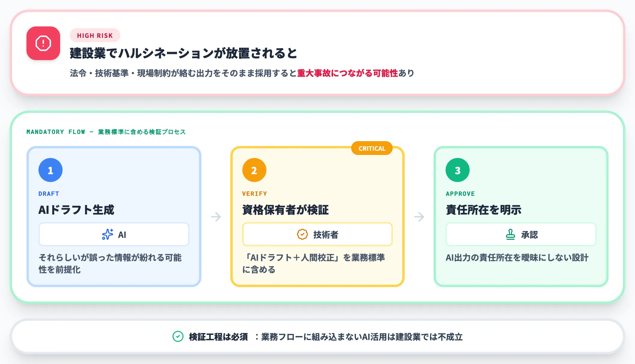The image size is (635, 364).
Task: Click the AI sparkle icon
Action: click(108, 234)
